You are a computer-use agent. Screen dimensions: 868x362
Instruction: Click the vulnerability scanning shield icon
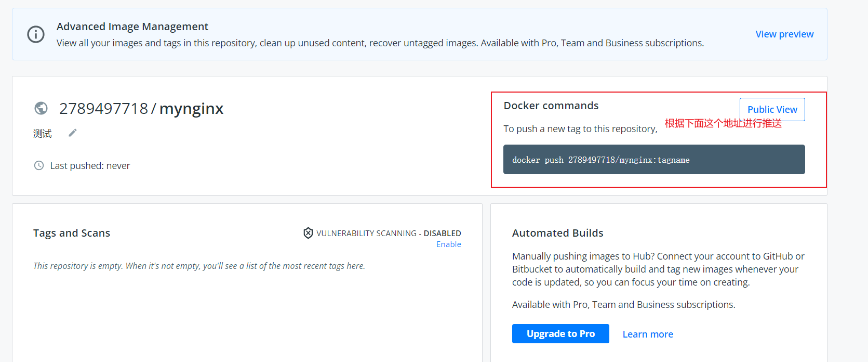tap(308, 233)
